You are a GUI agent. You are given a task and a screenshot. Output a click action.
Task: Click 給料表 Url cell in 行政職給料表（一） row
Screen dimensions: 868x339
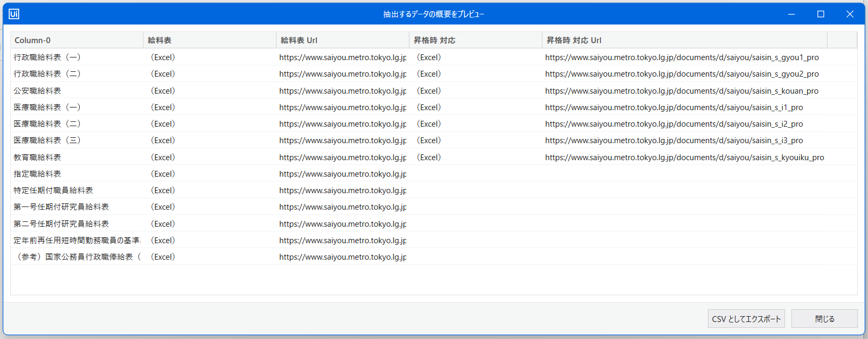point(343,57)
